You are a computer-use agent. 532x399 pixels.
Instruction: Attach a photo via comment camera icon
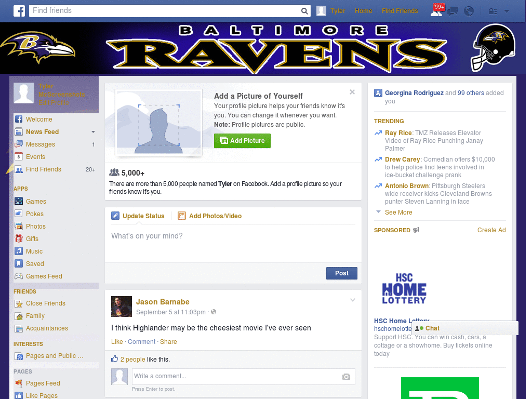[346, 377]
